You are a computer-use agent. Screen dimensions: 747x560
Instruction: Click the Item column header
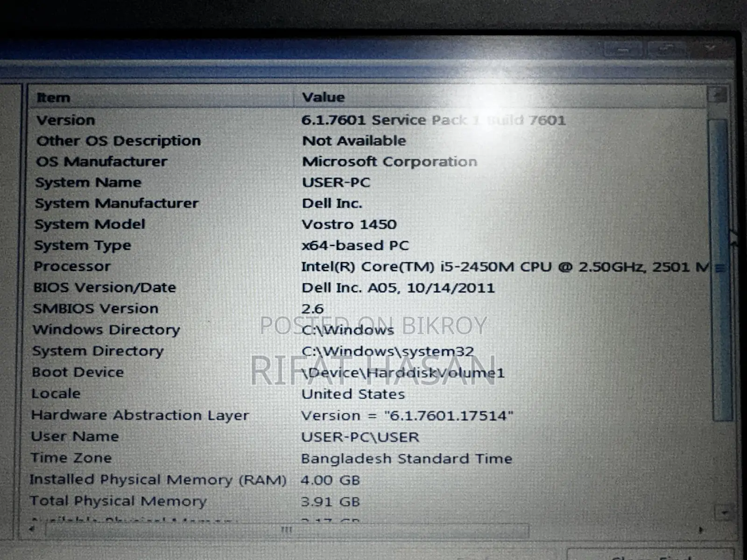[162, 97]
